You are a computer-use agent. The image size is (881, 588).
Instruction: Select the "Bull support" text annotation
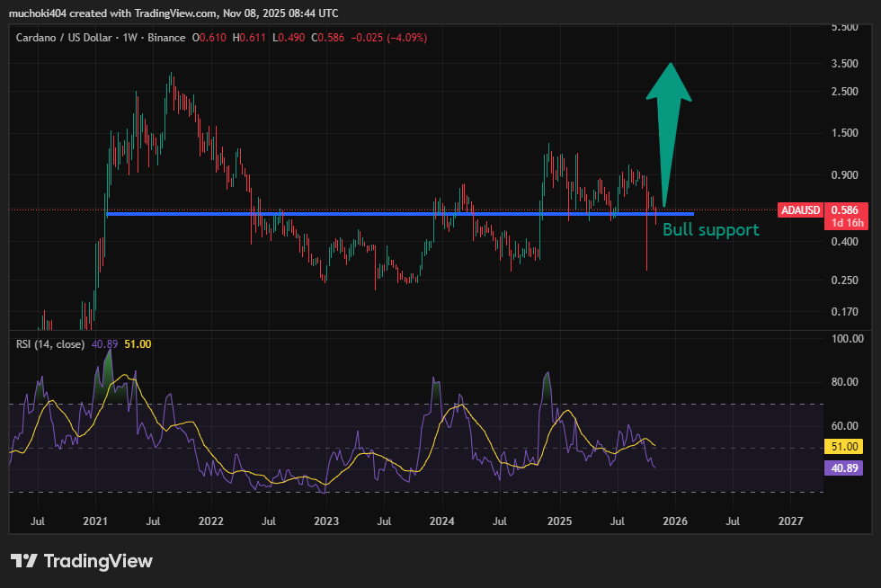710,230
